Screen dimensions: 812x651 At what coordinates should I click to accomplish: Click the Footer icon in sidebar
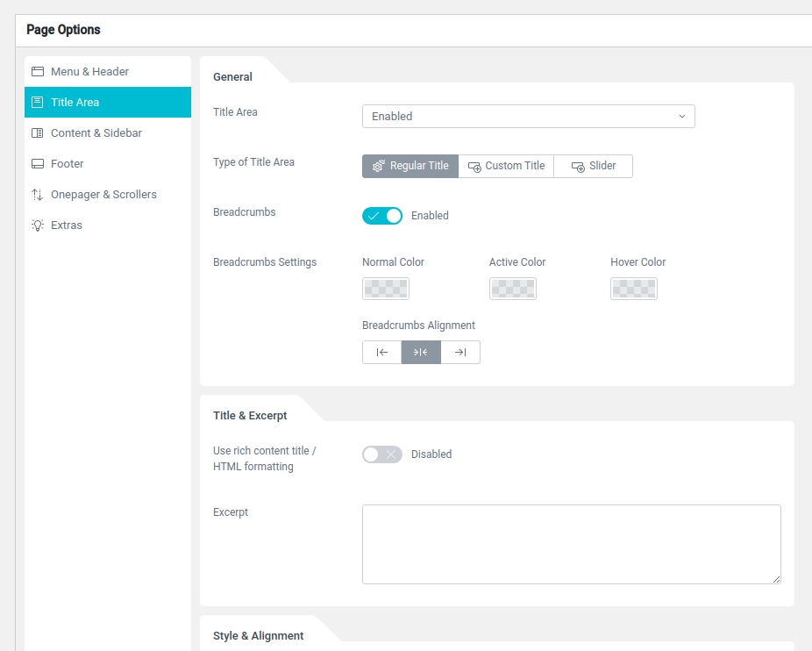tap(38, 164)
